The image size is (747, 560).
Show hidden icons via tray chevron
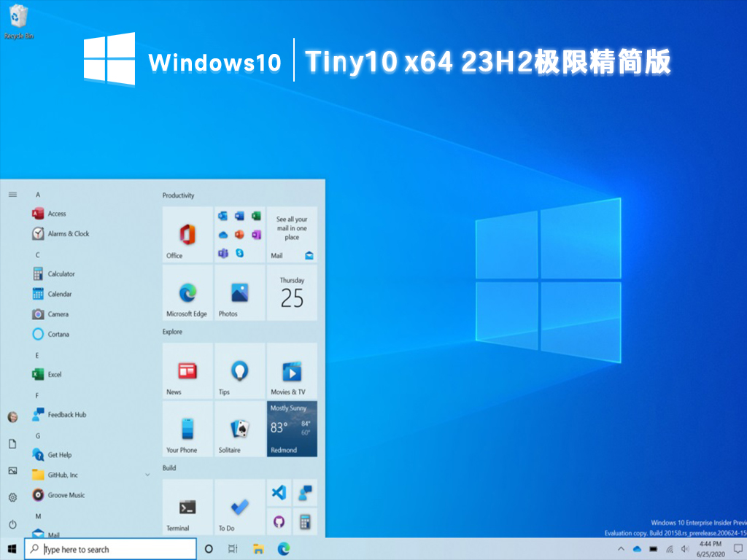click(621, 549)
